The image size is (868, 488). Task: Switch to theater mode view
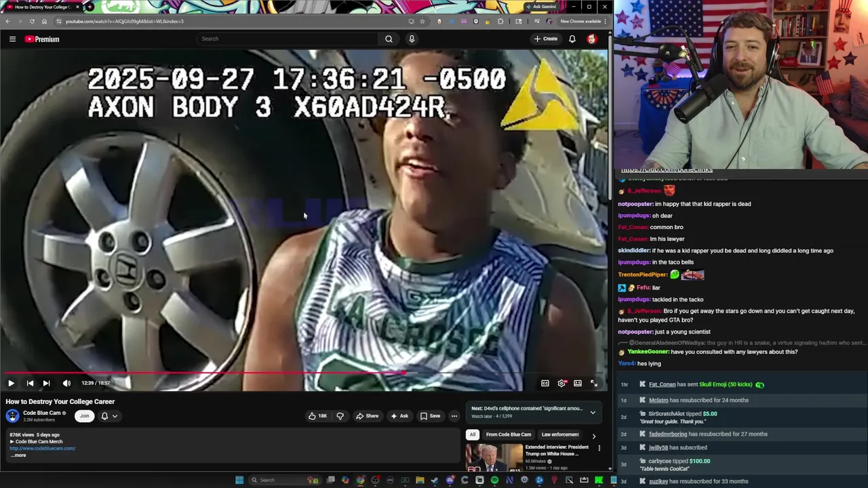(578, 383)
